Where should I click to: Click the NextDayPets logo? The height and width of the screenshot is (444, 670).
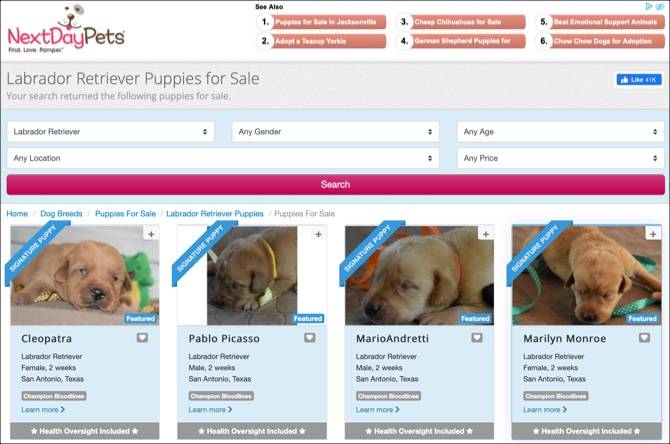point(66,29)
